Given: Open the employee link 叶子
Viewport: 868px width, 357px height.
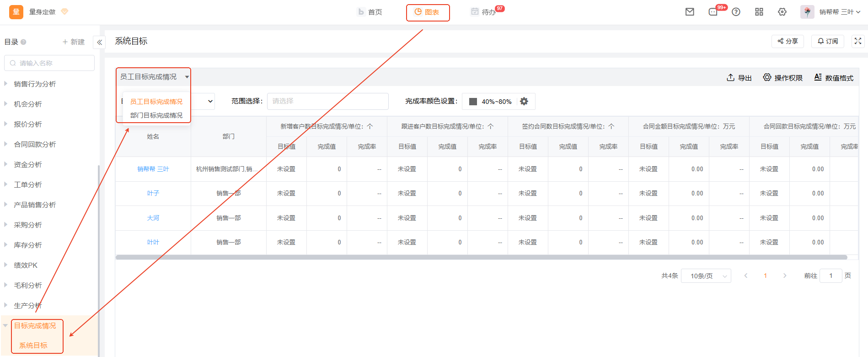Looking at the screenshot, I should pyautogui.click(x=153, y=194).
